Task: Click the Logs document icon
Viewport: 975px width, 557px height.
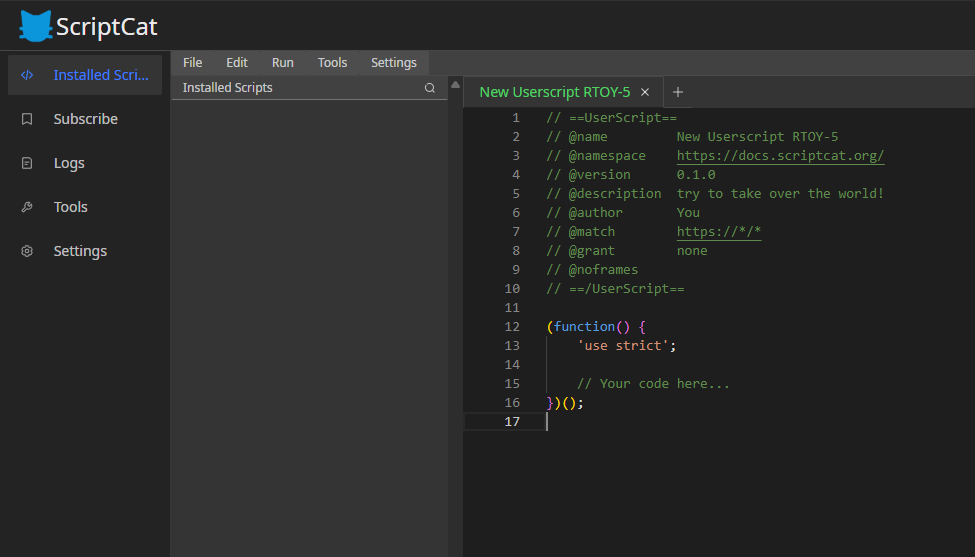Action: coord(27,163)
